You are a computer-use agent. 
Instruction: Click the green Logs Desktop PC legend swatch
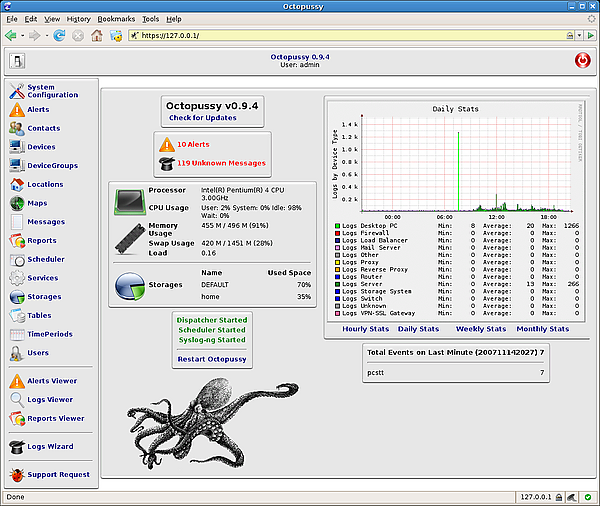338,226
